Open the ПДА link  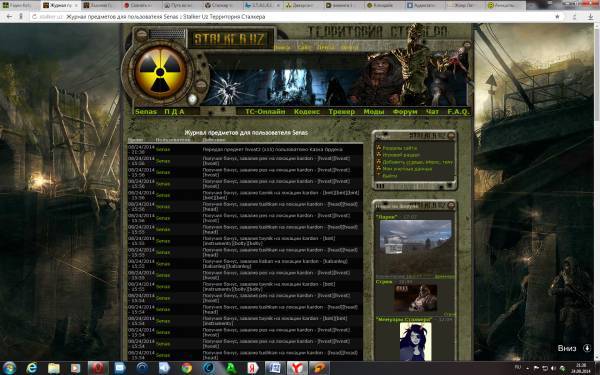coord(174,112)
